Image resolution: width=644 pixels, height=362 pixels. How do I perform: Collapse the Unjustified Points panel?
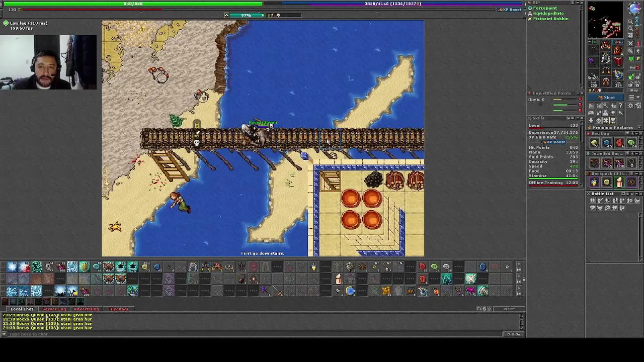(578, 93)
